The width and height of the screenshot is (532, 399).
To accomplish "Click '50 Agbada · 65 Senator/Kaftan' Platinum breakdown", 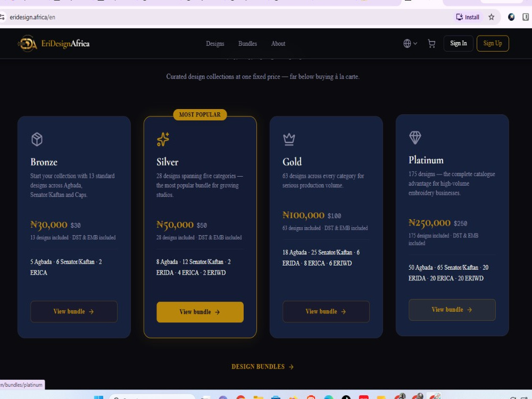I will [448, 273].
